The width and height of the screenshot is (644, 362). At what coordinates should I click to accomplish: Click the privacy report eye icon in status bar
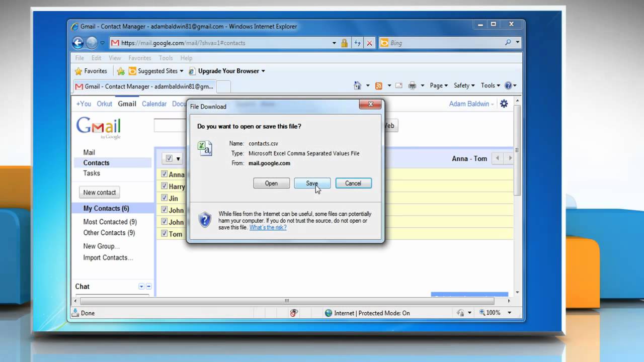[294, 313]
